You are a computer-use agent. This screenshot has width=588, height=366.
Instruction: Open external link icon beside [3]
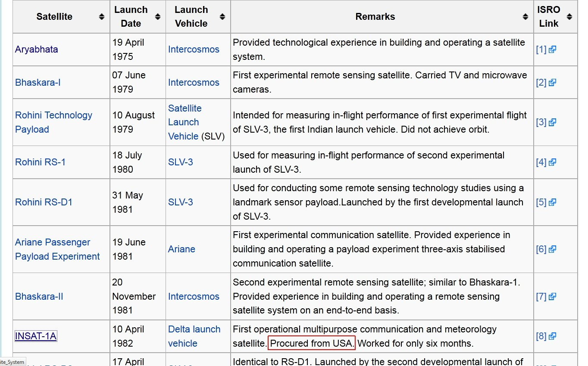pos(553,122)
